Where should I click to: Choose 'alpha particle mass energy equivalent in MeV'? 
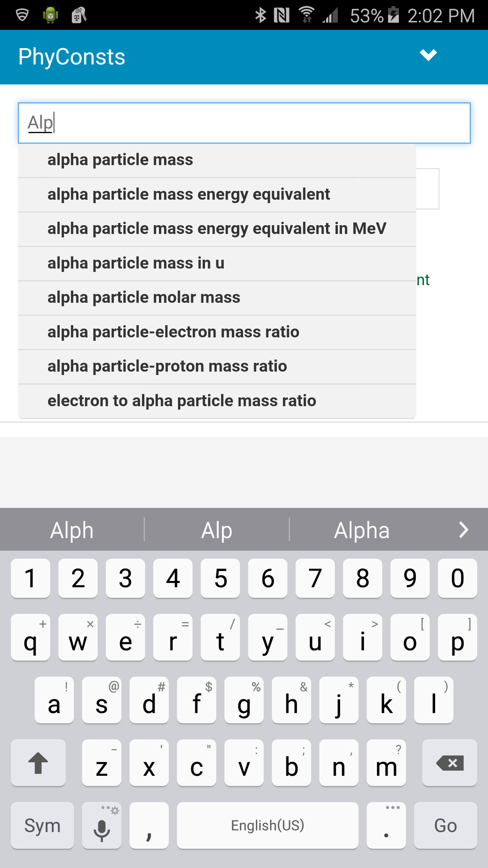(217, 229)
